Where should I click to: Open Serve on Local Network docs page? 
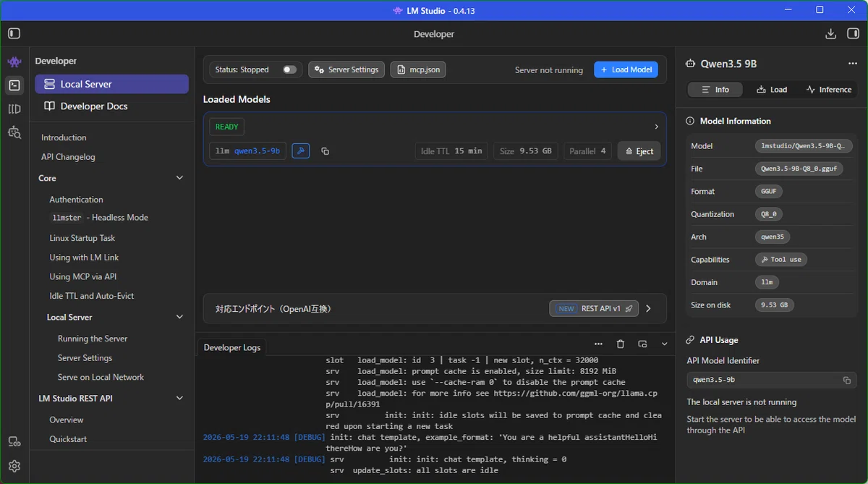101,377
